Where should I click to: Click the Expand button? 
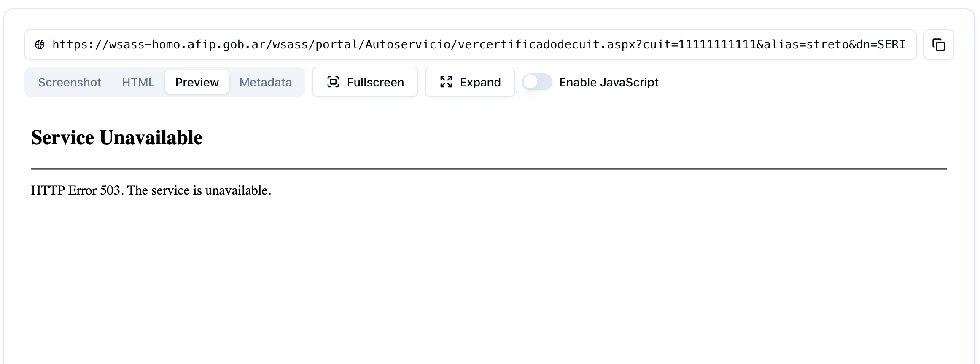(x=470, y=82)
